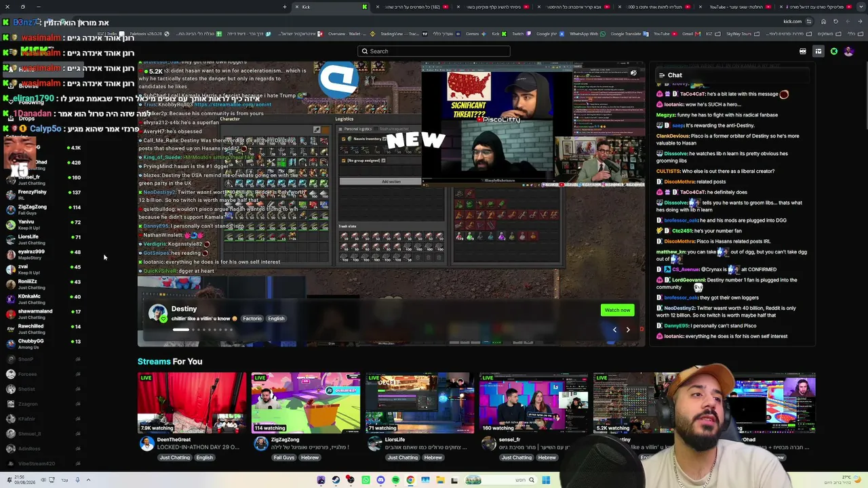Open Yanivu channel in sidebar

pos(42,224)
